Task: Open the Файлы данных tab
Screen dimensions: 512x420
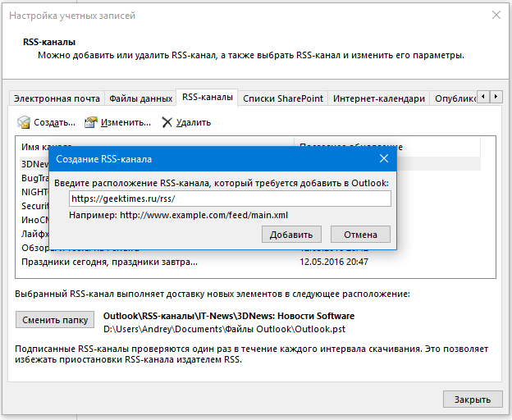Action: 141,98
